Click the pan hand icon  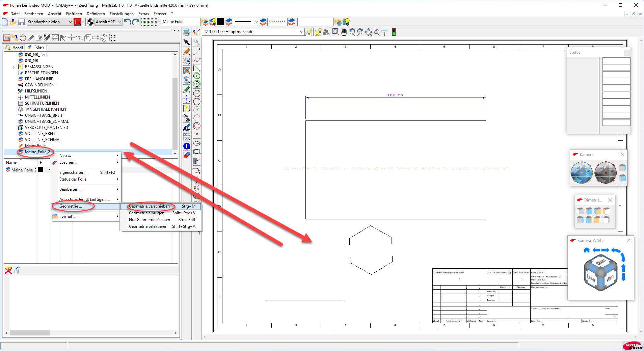point(344,32)
